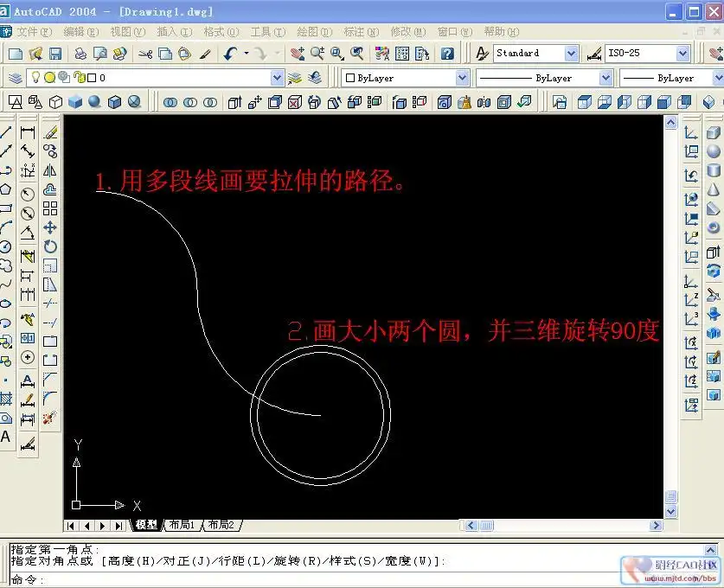Click the New drawing icon
The image size is (724, 588).
[x=16, y=54]
